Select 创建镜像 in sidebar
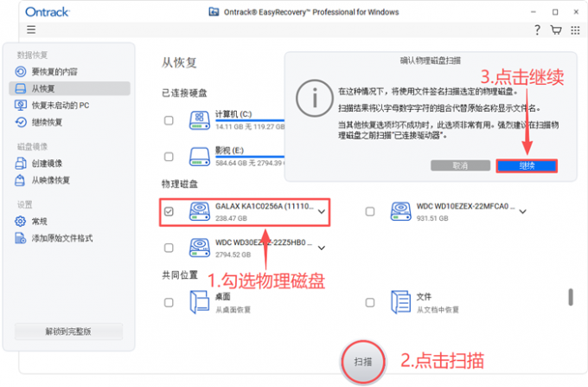 (x=70, y=164)
